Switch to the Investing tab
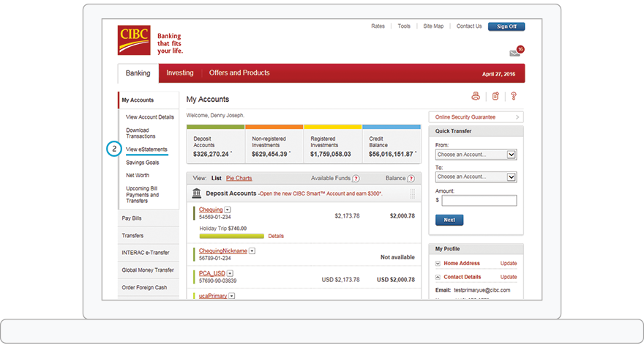The height and width of the screenshot is (348, 644). pyautogui.click(x=180, y=73)
